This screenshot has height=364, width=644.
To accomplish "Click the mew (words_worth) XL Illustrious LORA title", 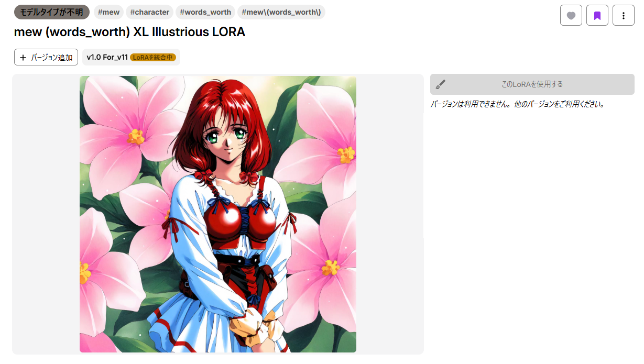I will pyautogui.click(x=129, y=32).
